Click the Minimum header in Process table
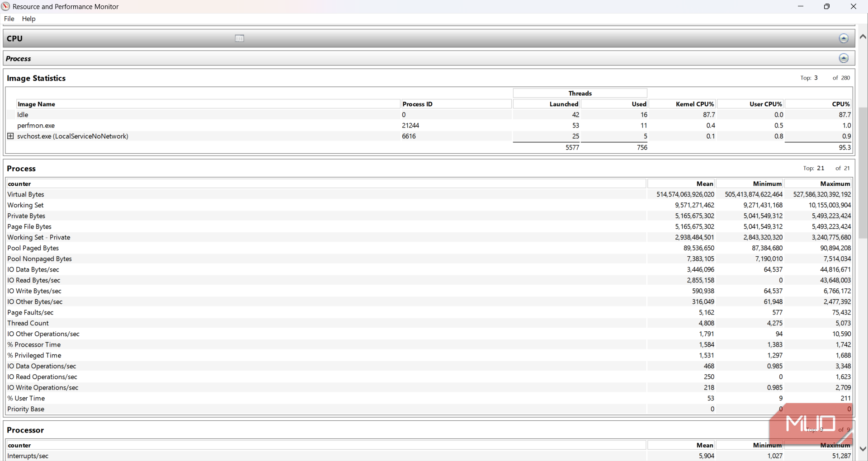The height and width of the screenshot is (461, 868). (x=750, y=183)
